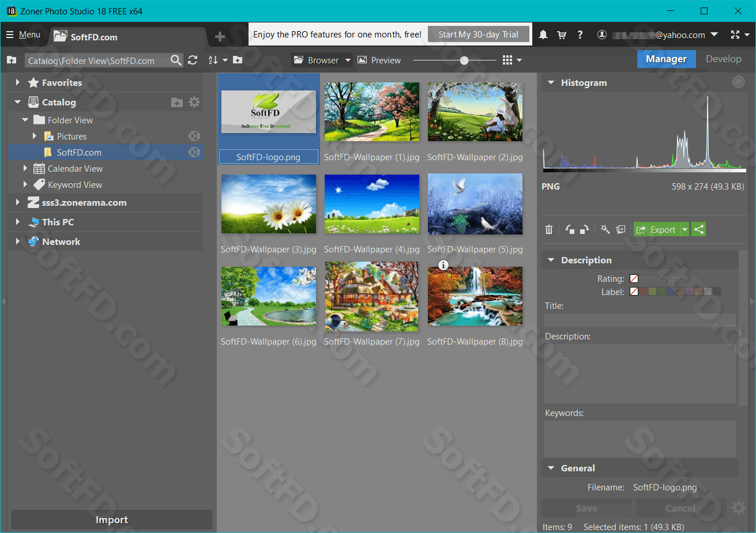Open Catalog settings gear icon
This screenshot has width=756, height=533.
click(194, 102)
